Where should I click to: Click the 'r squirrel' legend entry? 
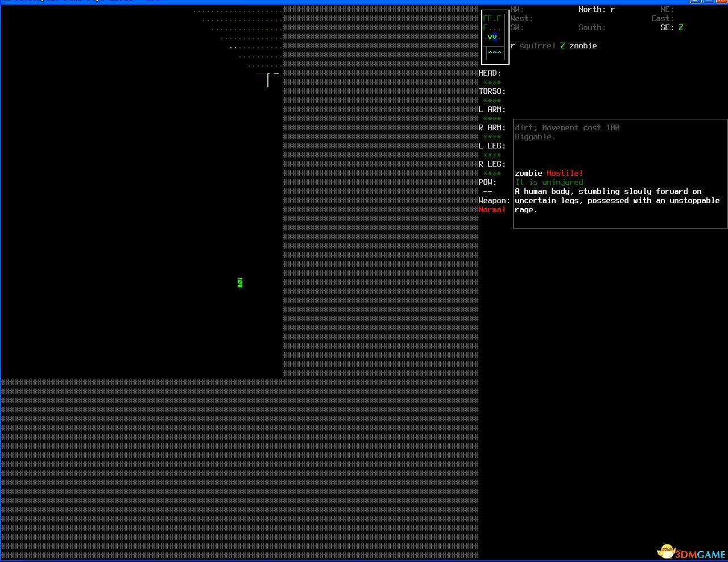pos(533,46)
